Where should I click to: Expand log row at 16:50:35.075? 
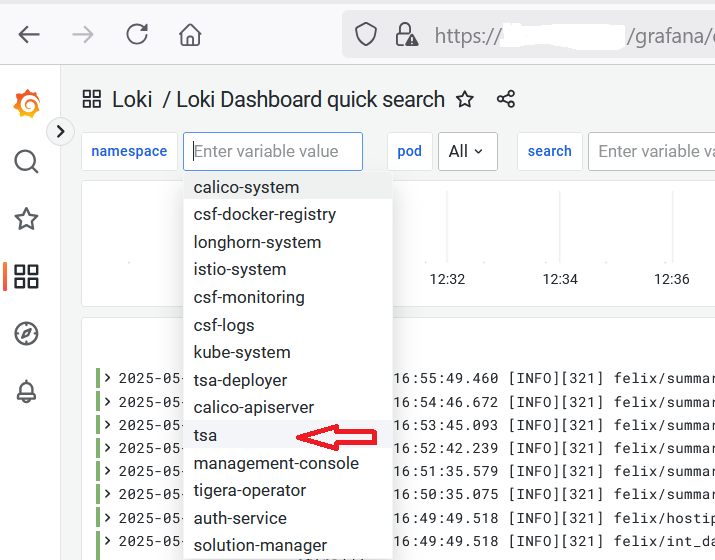pos(107,494)
